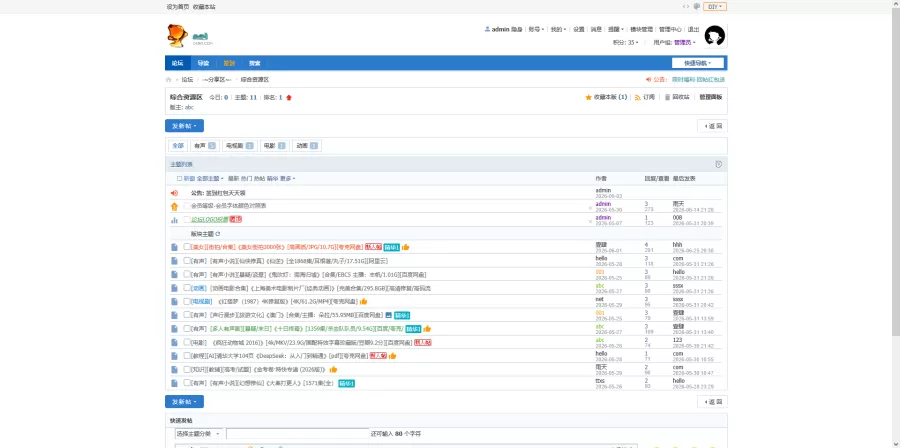
Task: Click the 返回 button near thread filters
Action: pos(712,126)
